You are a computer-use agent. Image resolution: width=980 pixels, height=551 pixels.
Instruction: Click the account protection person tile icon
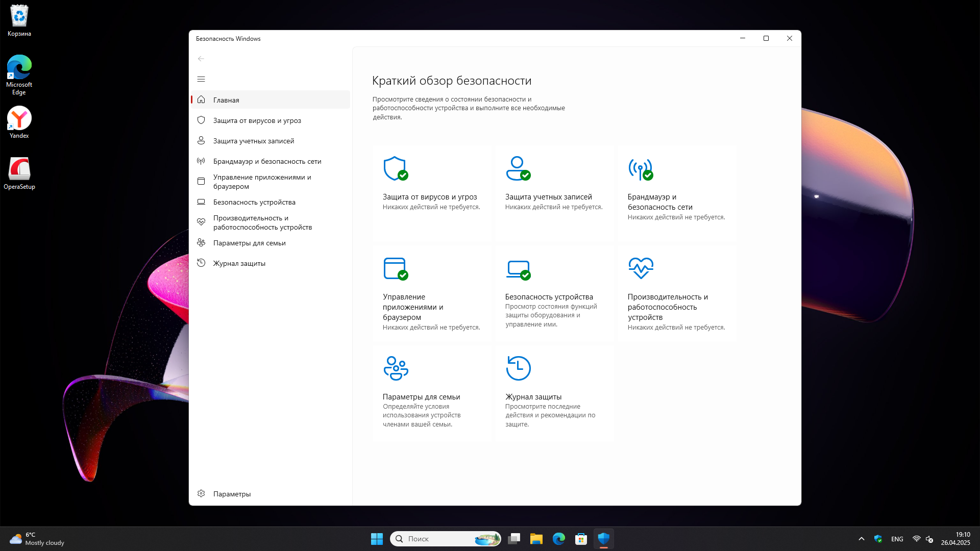518,168
